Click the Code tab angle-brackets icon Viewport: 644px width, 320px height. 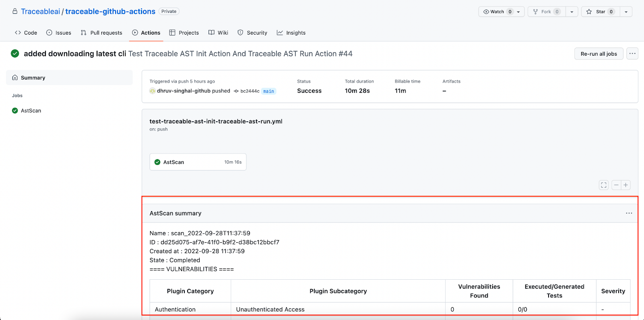(x=18, y=33)
